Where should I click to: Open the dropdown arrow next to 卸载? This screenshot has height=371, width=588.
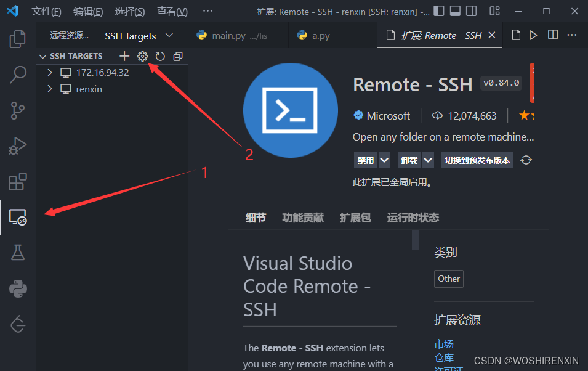428,160
